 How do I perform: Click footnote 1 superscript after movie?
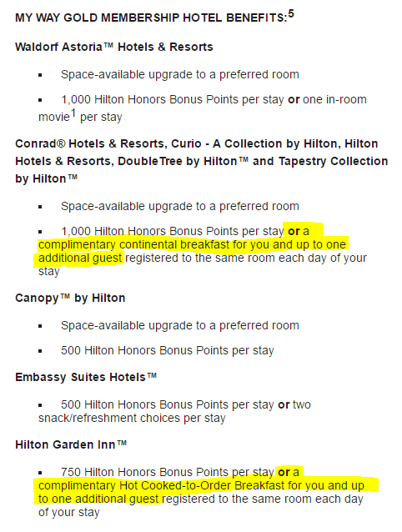tap(73, 113)
